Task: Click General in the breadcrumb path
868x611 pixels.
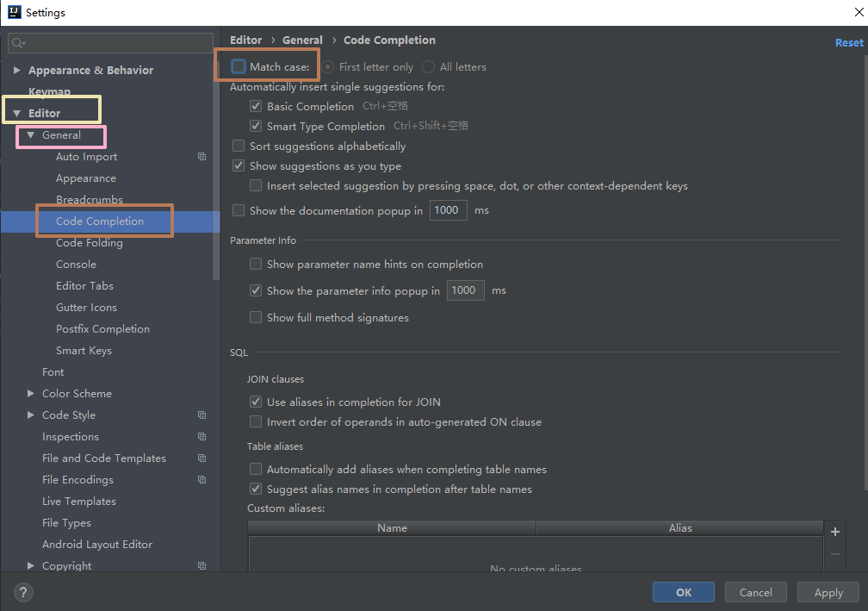Action: [x=302, y=40]
